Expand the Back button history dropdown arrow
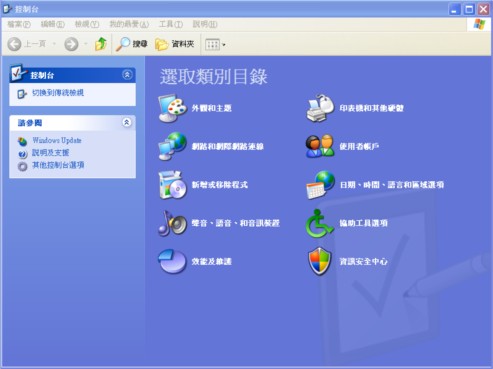The width and height of the screenshot is (493, 369). pos(54,44)
